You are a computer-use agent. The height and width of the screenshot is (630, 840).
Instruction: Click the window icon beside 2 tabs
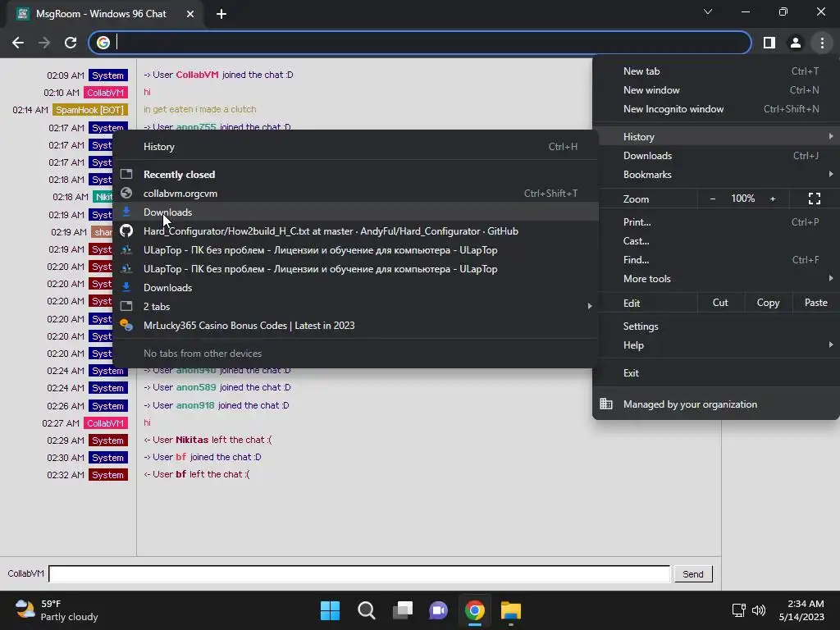pyautogui.click(x=126, y=307)
